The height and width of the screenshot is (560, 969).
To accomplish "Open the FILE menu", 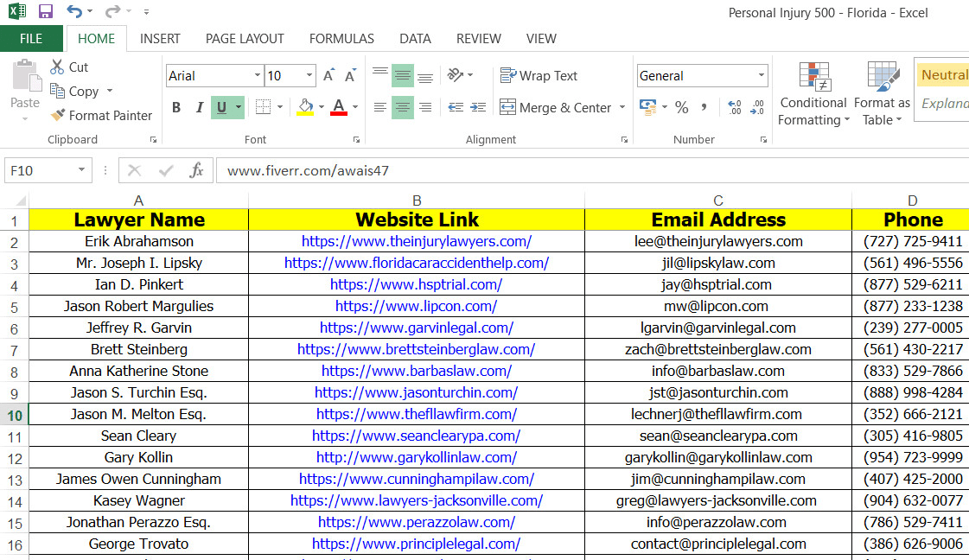I will pyautogui.click(x=32, y=38).
